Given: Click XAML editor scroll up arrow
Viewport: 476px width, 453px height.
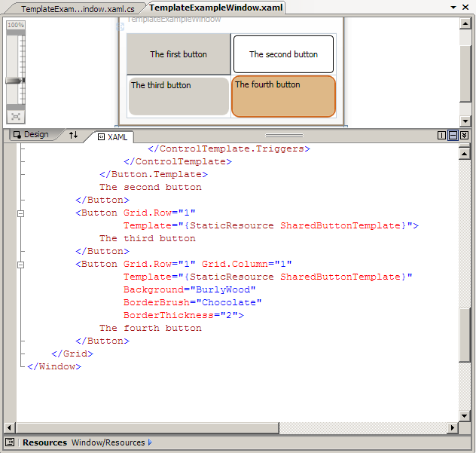Looking at the screenshot, I should pyautogui.click(x=465, y=154).
